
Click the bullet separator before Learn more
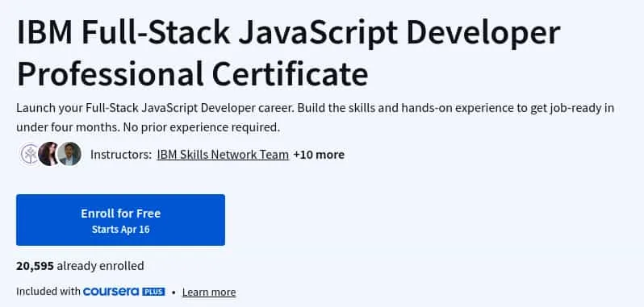[174, 292]
